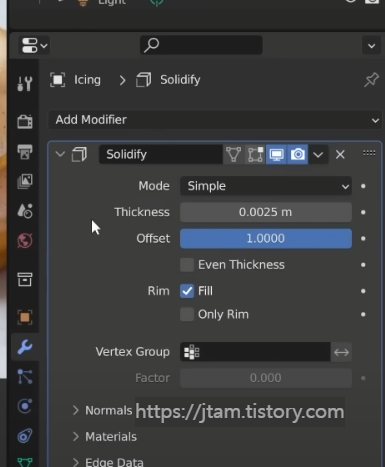Click animate dot next to Thickness
The image size is (385, 467).
tap(363, 212)
